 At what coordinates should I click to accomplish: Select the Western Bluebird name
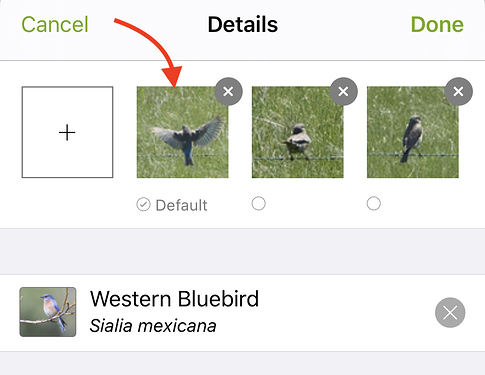[x=174, y=299]
